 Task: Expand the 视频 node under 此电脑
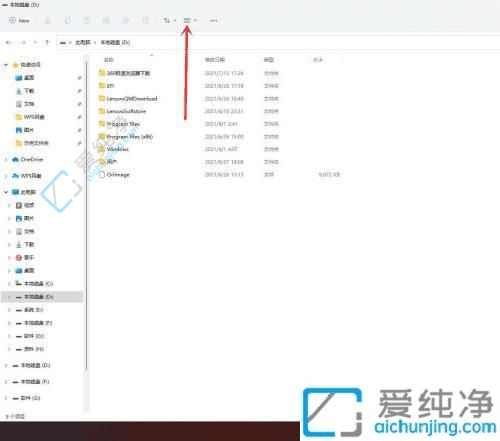pyautogui.click(x=9, y=205)
